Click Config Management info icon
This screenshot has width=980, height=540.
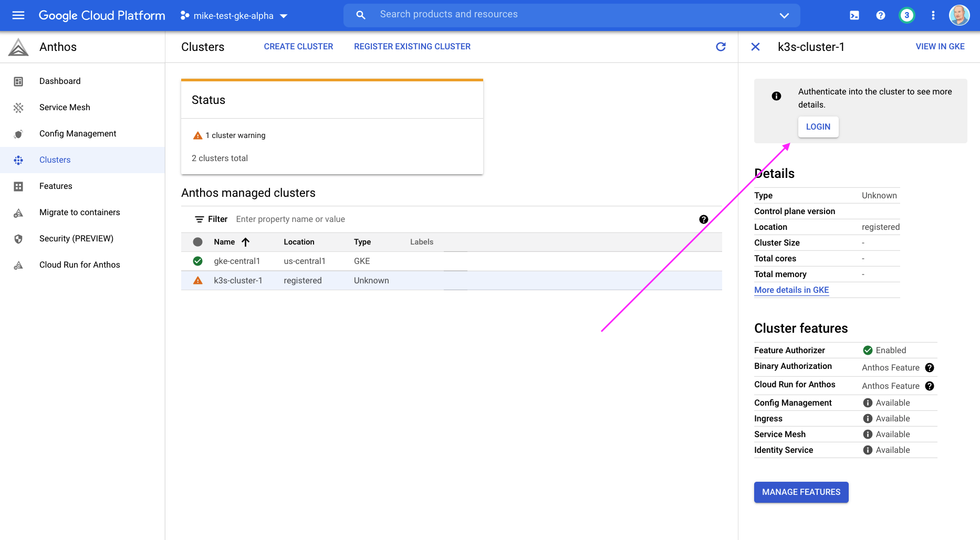point(868,403)
